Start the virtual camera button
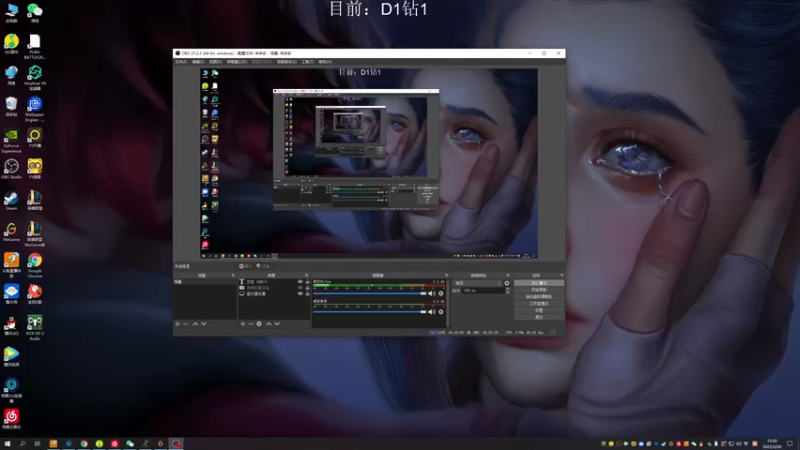Image resolution: width=800 pixels, height=450 pixels. pyautogui.click(x=539, y=296)
